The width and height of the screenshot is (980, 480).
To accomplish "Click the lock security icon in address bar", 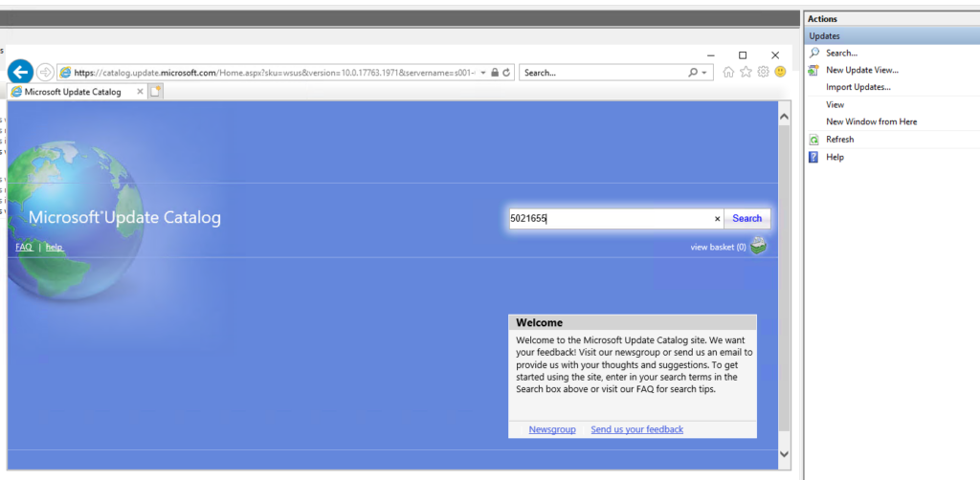I will 495,73.
